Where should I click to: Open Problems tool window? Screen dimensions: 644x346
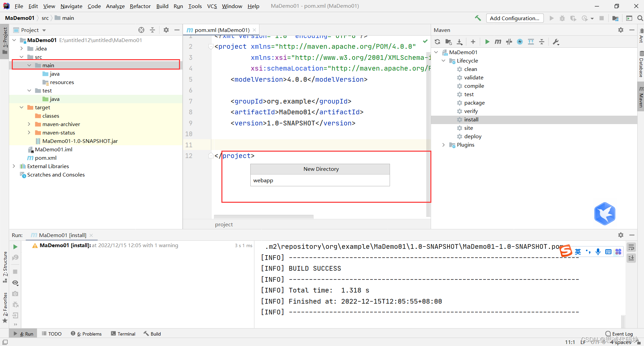(86, 334)
